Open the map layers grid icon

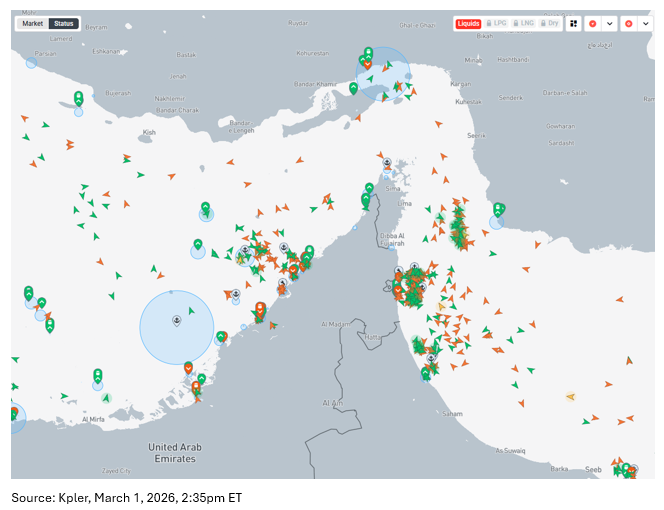point(573,24)
